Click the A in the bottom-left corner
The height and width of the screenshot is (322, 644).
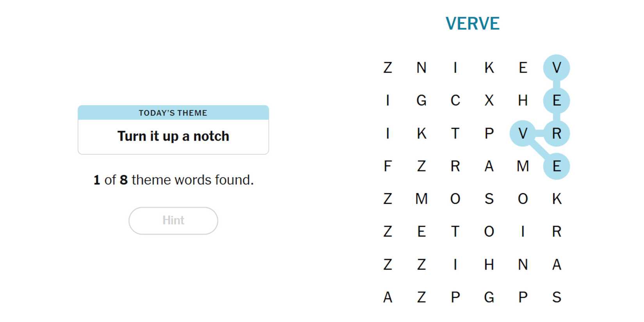click(388, 297)
